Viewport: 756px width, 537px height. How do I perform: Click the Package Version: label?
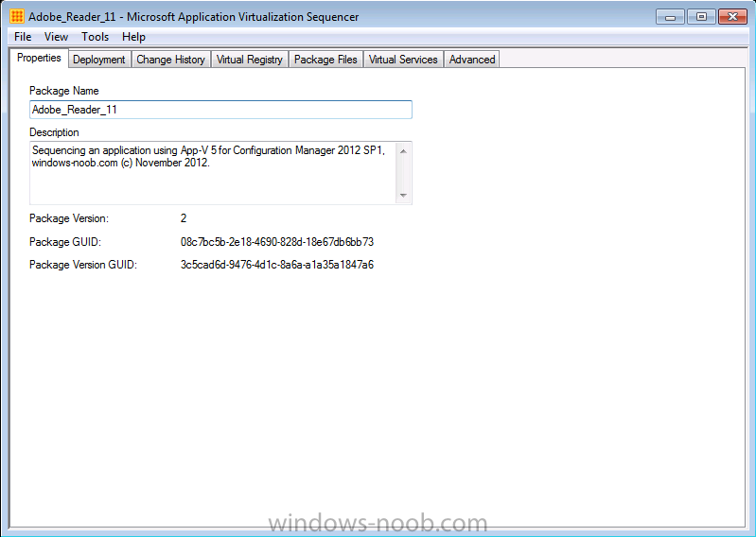coord(69,218)
